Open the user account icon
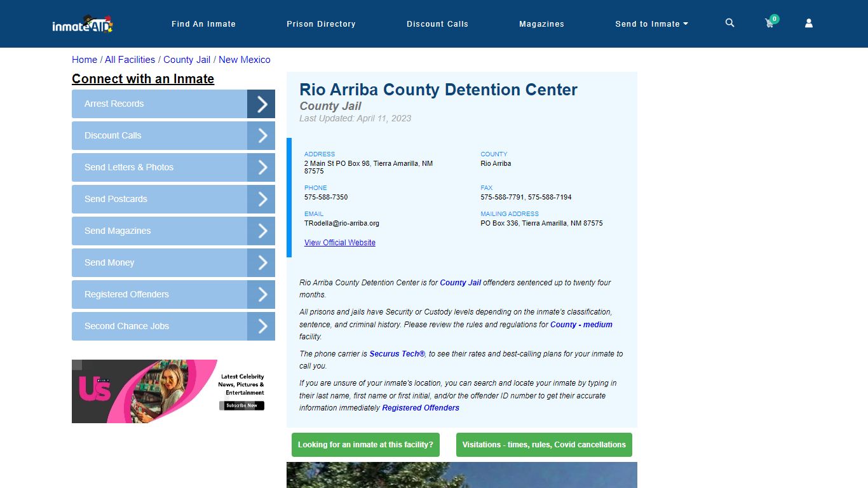 pyautogui.click(x=809, y=23)
